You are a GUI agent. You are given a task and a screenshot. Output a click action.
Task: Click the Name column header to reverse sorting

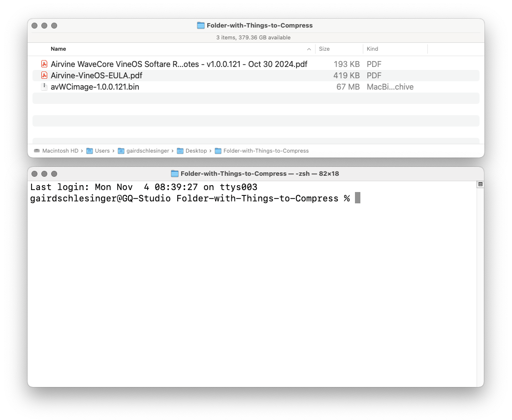[58, 49]
